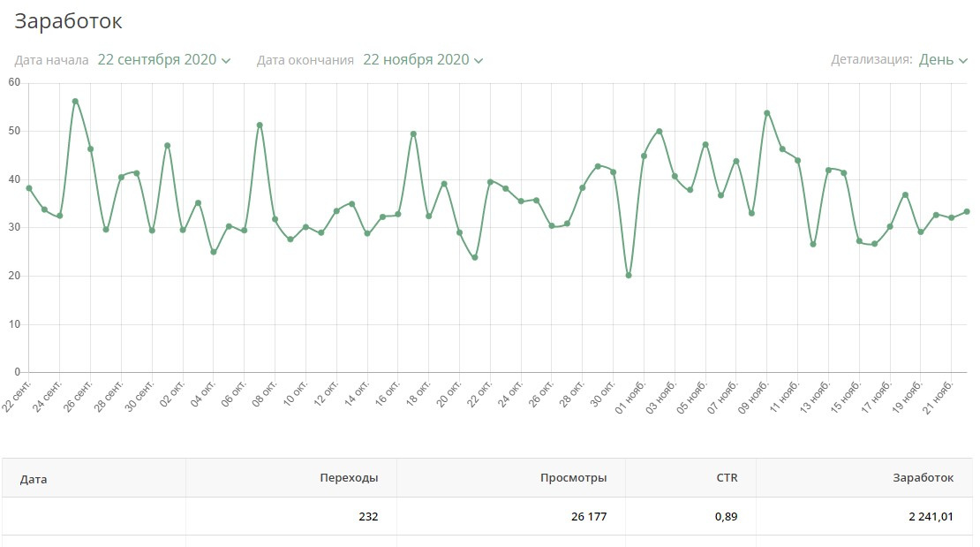Click the 'Дата начала' label
This screenshot has height=547, width=980.
(x=51, y=61)
